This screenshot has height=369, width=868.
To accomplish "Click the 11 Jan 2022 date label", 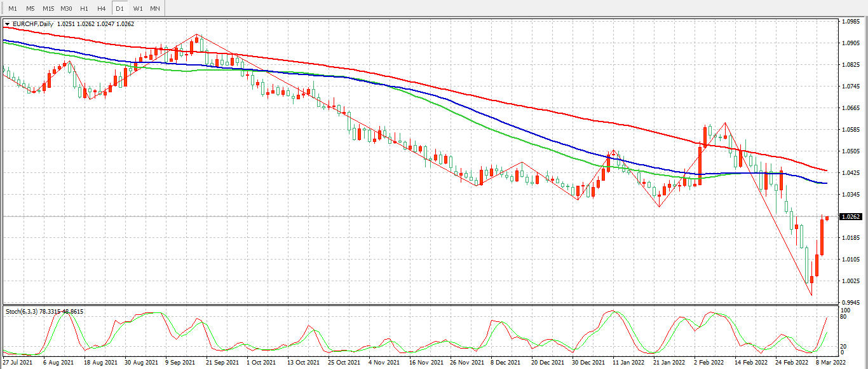I will click(628, 362).
